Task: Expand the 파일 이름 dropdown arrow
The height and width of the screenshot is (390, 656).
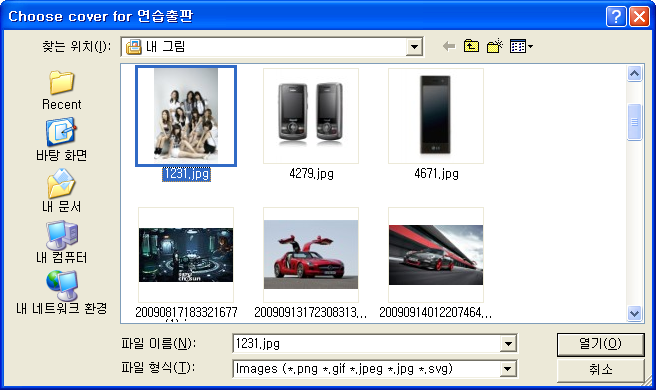Action: 508,344
